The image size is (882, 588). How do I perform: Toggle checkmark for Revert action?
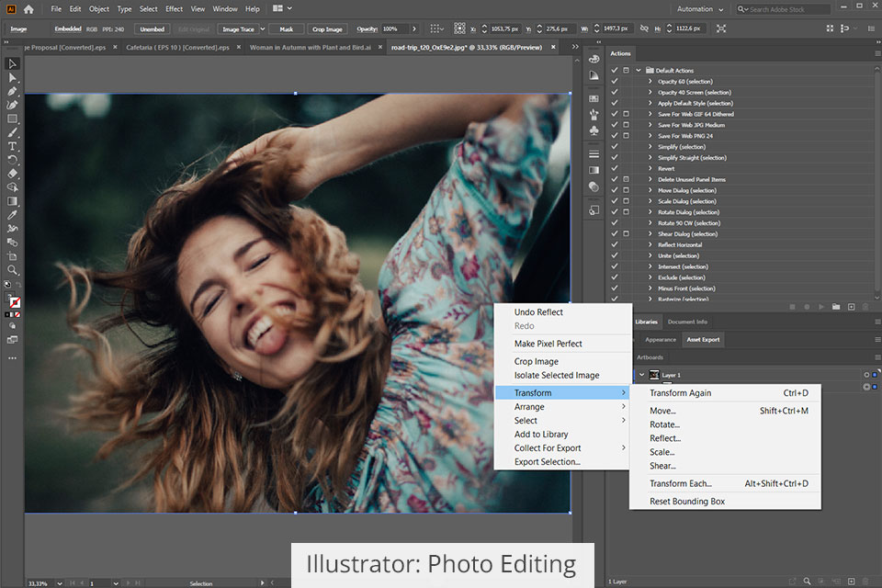615,168
